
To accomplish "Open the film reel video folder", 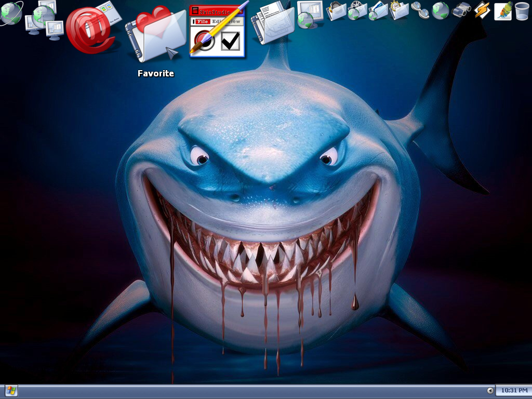I will click(357, 10).
